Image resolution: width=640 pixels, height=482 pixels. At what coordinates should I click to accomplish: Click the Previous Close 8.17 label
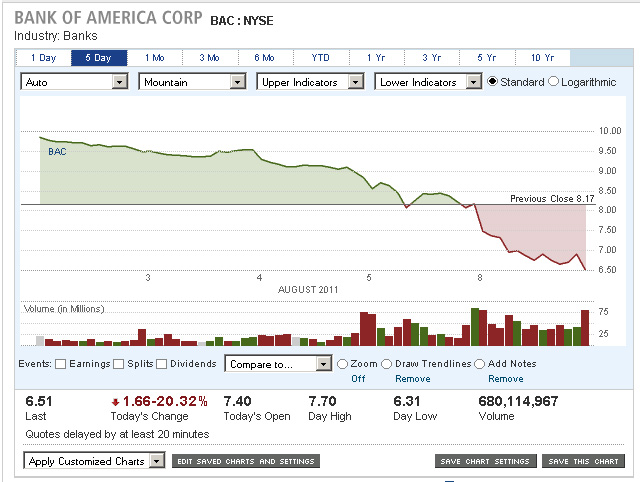point(552,199)
